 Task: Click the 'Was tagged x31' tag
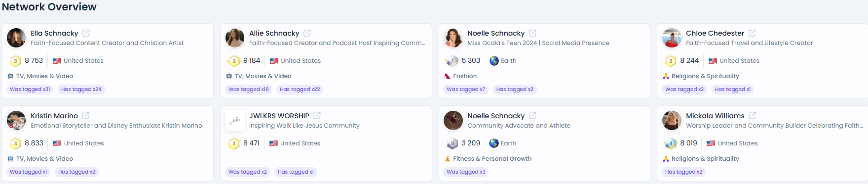pyautogui.click(x=30, y=90)
